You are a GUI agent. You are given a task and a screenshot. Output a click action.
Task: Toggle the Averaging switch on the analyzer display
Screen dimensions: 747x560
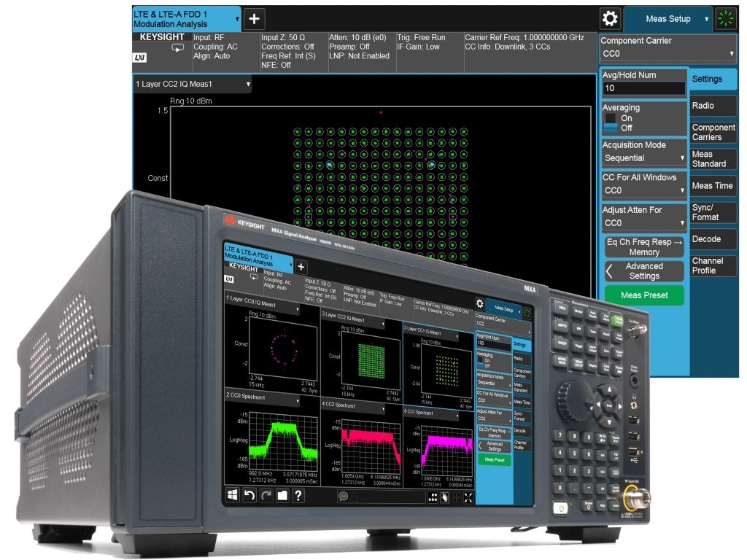[480, 362]
